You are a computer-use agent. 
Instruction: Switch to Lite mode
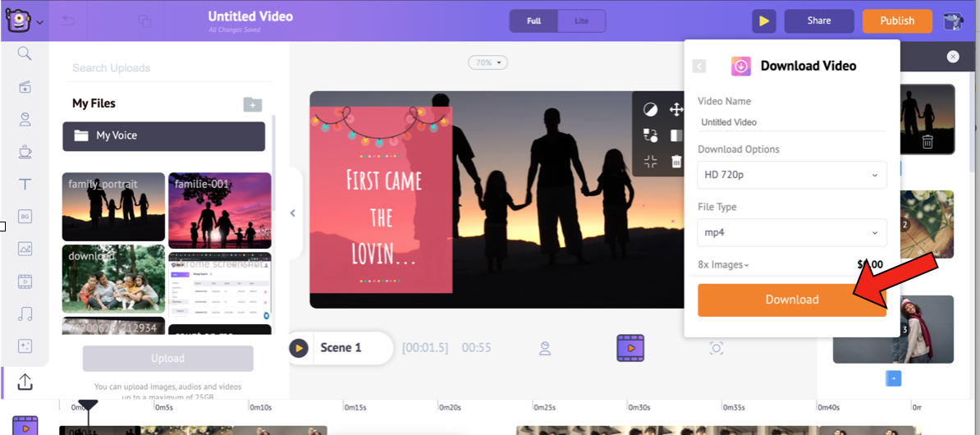581,21
